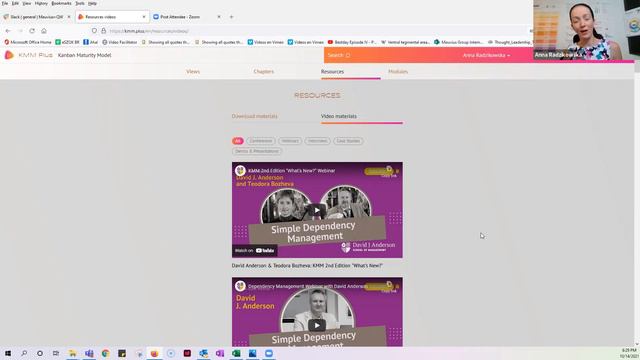
Task: Switch to the Resources section
Action: [332, 71]
